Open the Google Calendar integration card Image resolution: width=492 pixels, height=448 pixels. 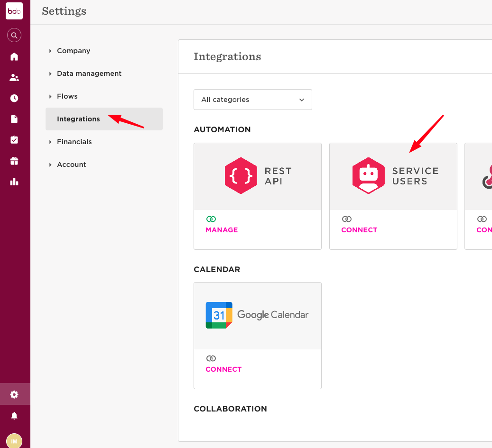[x=257, y=336]
